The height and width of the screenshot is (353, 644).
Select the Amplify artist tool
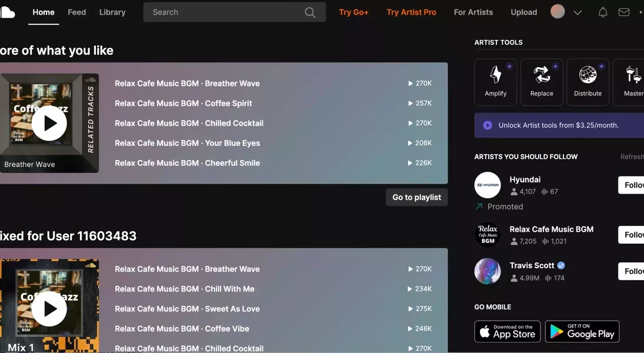click(495, 82)
